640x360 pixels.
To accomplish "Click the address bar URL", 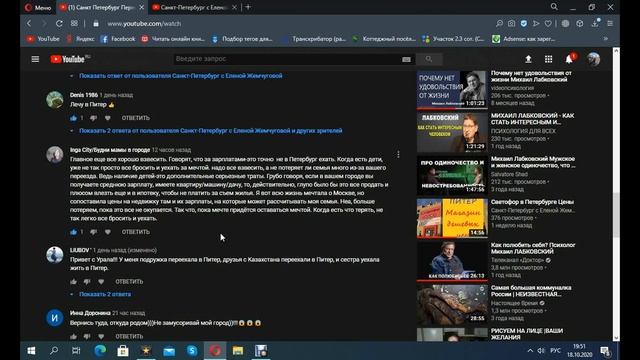I will pyautogui.click(x=144, y=24).
